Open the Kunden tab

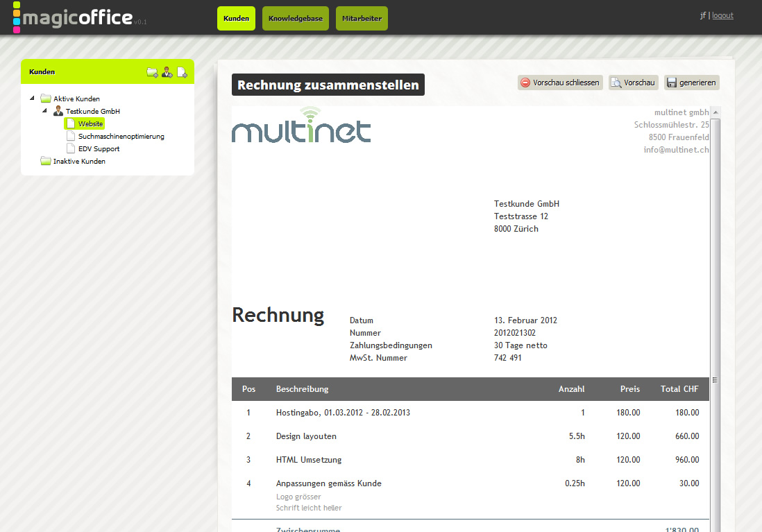(236, 19)
